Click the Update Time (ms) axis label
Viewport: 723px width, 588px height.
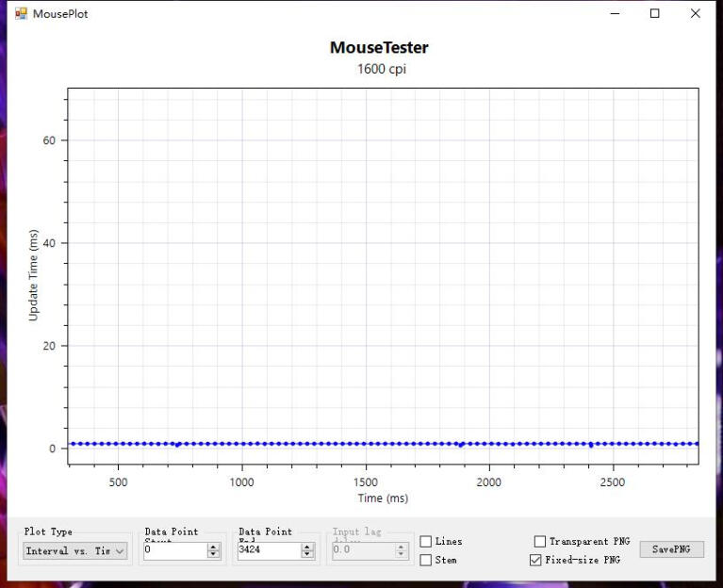33,275
